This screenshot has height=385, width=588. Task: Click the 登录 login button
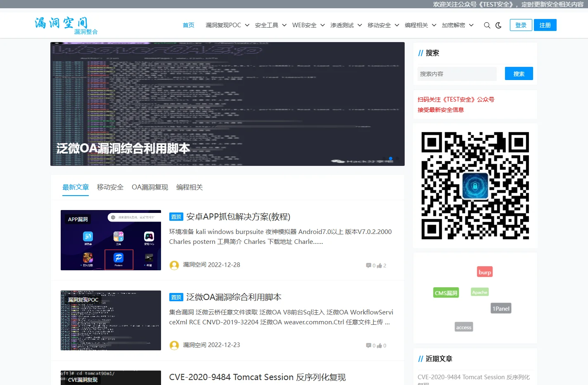pyautogui.click(x=521, y=25)
